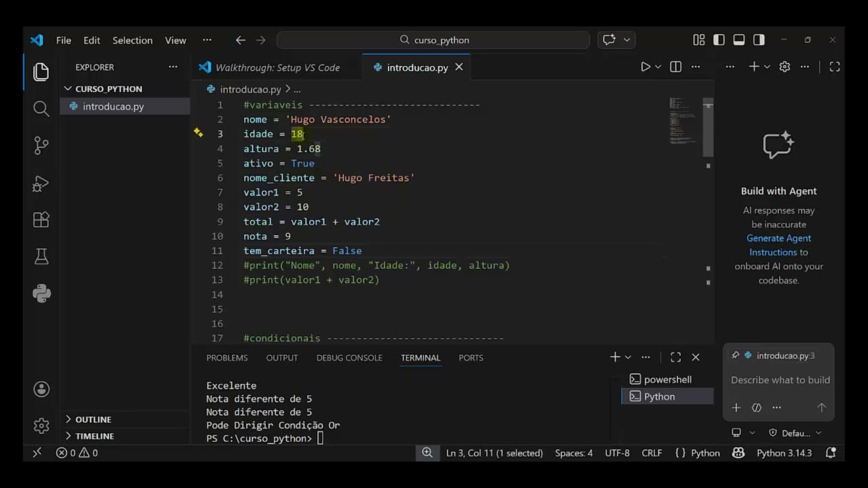Open Copilot chat icon in title bar

(609, 40)
